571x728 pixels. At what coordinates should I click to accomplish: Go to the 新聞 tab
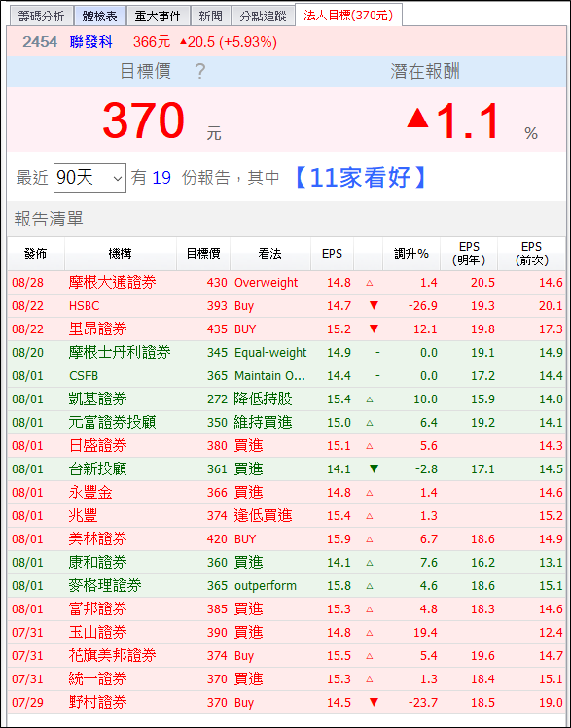tap(210, 17)
